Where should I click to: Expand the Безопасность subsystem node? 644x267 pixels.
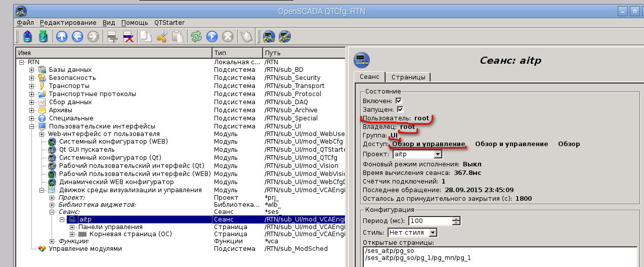pyautogui.click(x=31, y=78)
